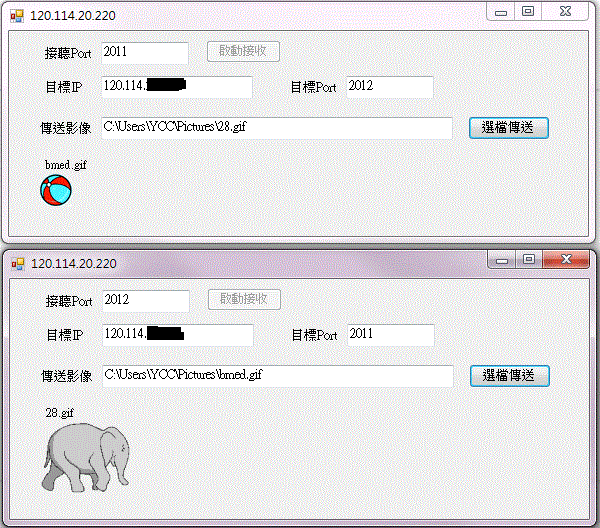Click the 目標Port field showing 2011
Viewport: 600px width, 528px height.
(391, 335)
